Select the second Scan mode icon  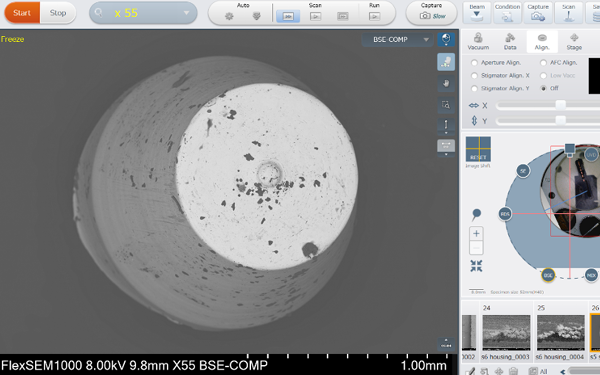tap(316, 16)
